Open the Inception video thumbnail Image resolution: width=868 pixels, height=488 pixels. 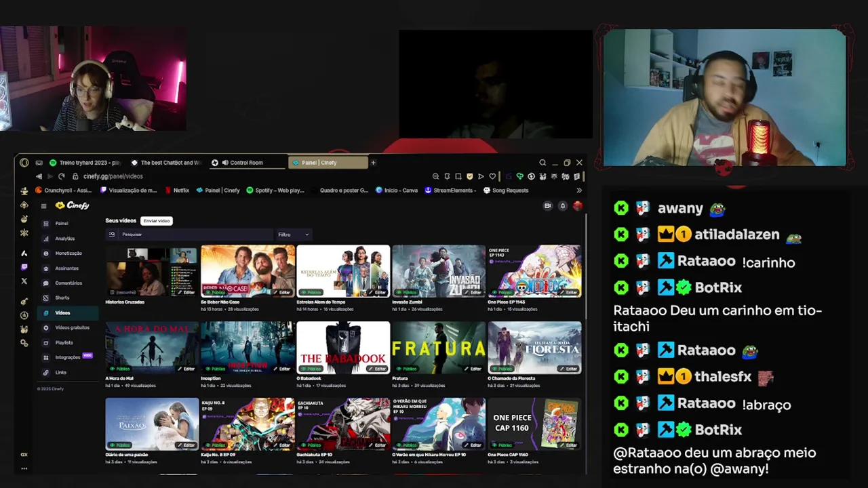point(248,347)
